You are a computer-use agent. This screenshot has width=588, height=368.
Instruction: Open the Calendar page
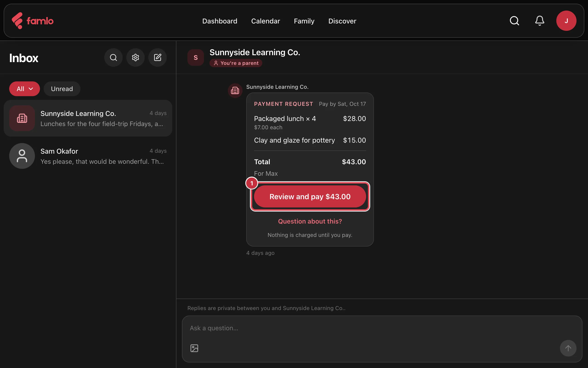[266, 21]
